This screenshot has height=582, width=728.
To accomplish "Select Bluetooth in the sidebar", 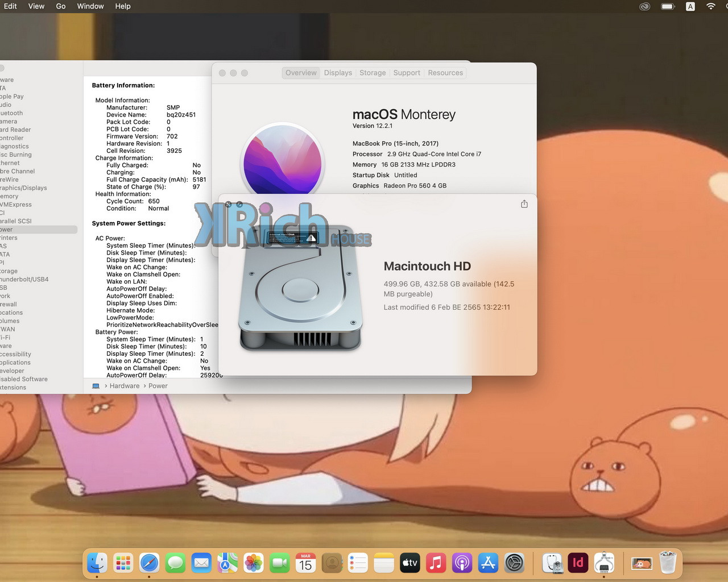I will coord(11,113).
